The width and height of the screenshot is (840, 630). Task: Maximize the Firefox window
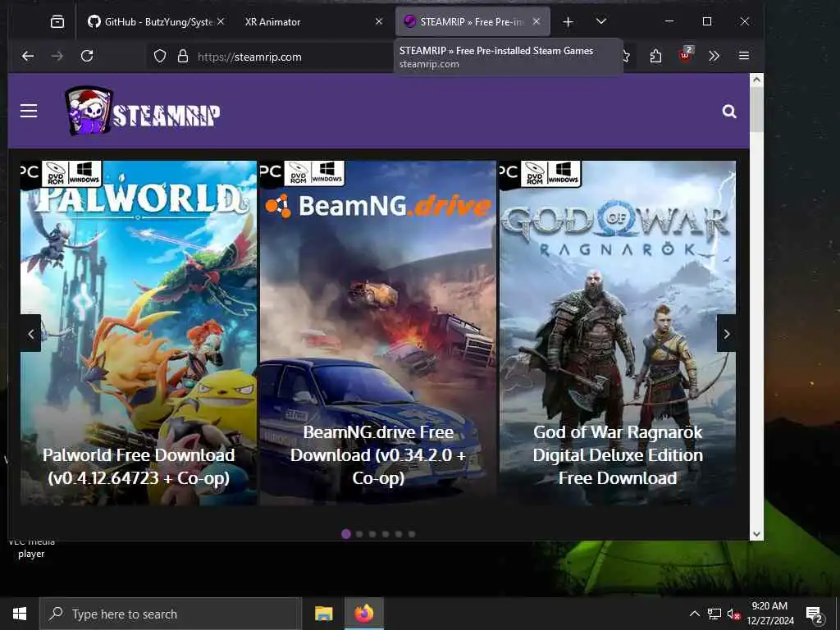click(x=706, y=21)
